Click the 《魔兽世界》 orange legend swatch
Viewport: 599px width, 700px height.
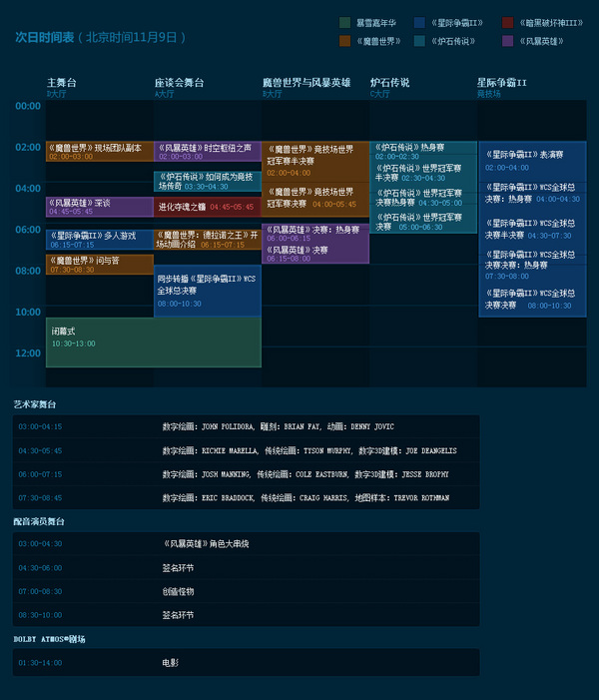coord(344,41)
